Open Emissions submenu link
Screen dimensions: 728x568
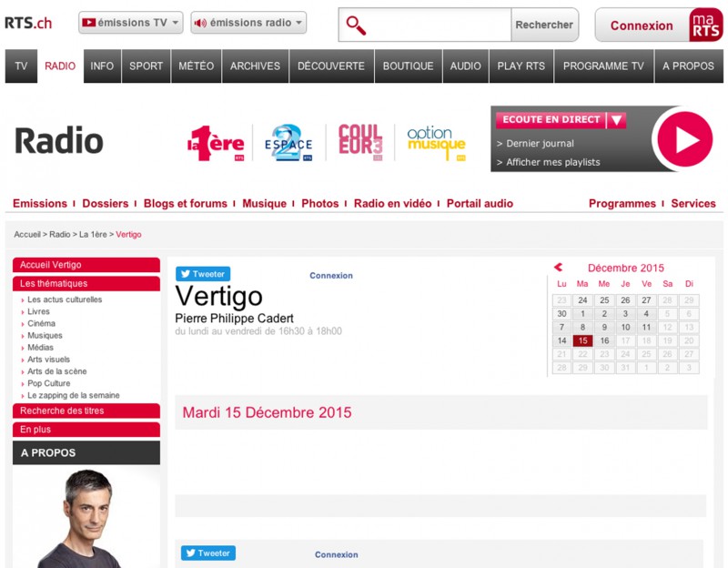coord(40,203)
